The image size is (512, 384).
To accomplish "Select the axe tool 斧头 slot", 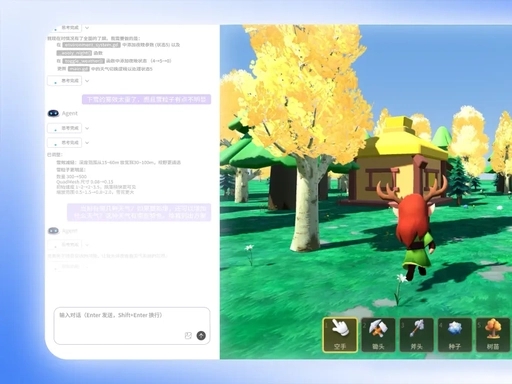I will tap(416, 335).
